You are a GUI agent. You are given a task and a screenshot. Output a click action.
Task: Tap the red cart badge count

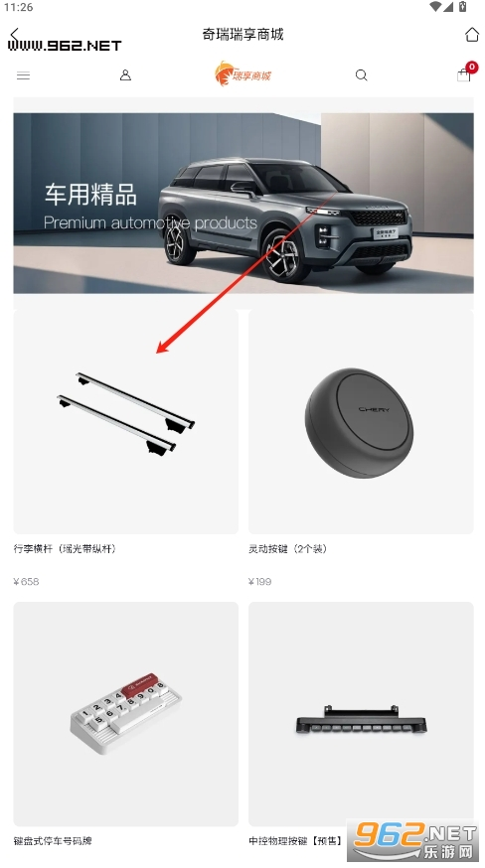coord(472,67)
